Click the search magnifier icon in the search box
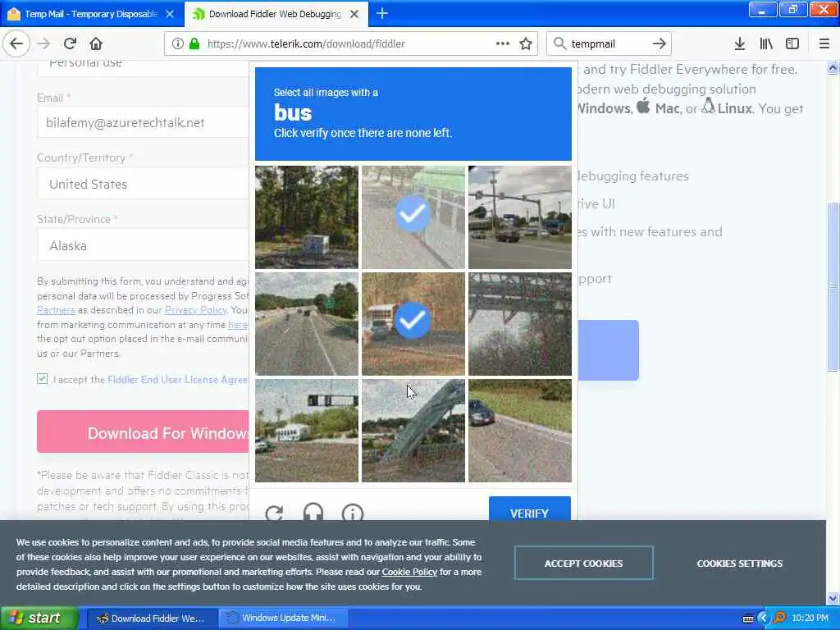Screen dimensions: 840x630 tap(559, 43)
